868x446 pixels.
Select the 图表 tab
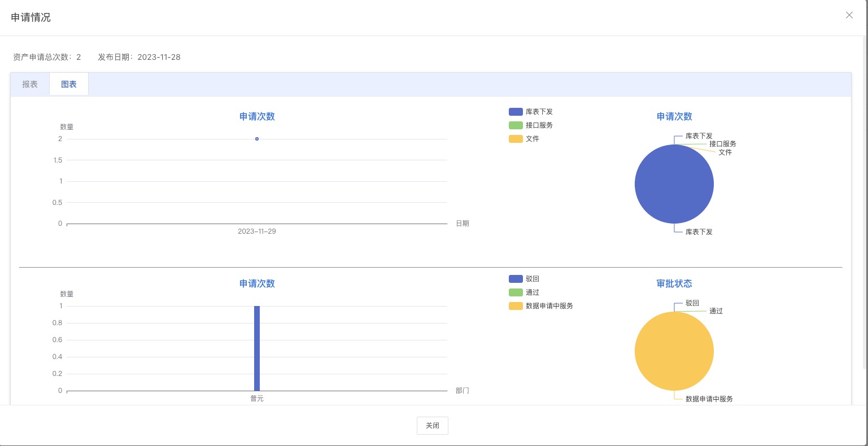pos(69,84)
